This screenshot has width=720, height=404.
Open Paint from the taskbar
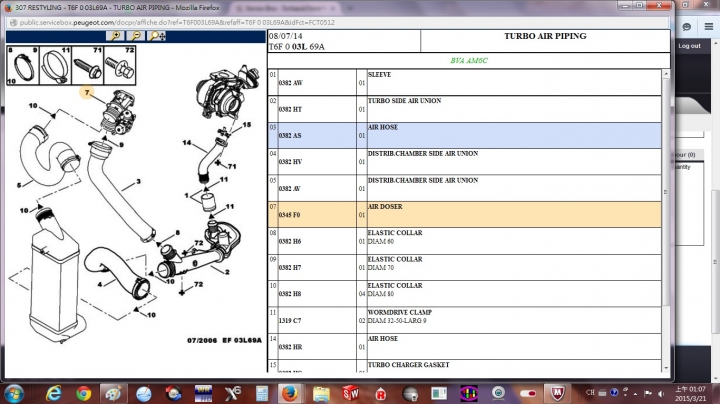pos(113,393)
